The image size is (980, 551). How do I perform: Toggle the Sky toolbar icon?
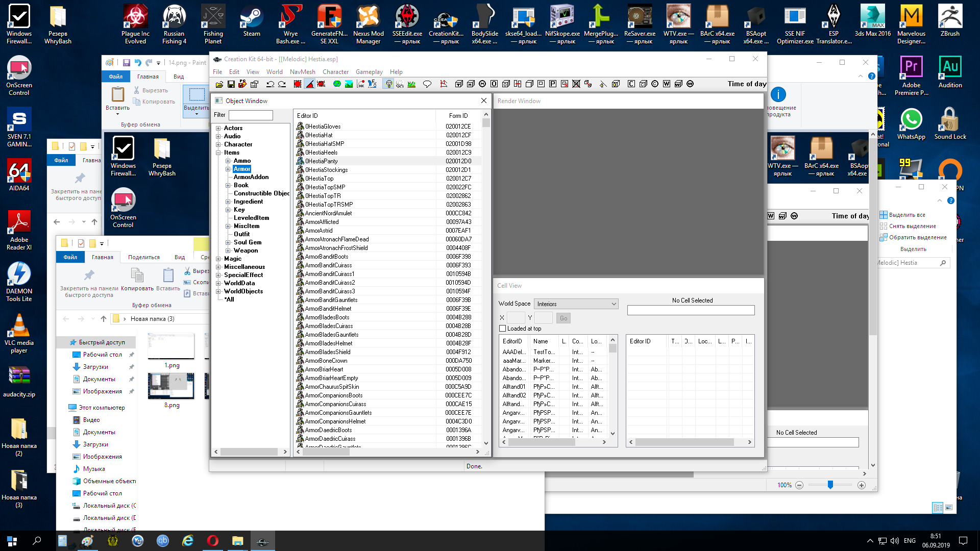tap(400, 84)
